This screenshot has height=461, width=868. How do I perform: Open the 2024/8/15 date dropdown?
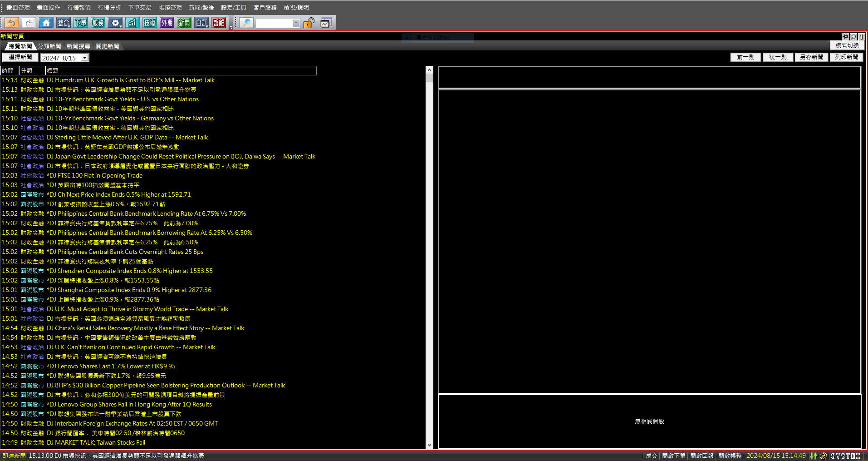tap(84, 58)
